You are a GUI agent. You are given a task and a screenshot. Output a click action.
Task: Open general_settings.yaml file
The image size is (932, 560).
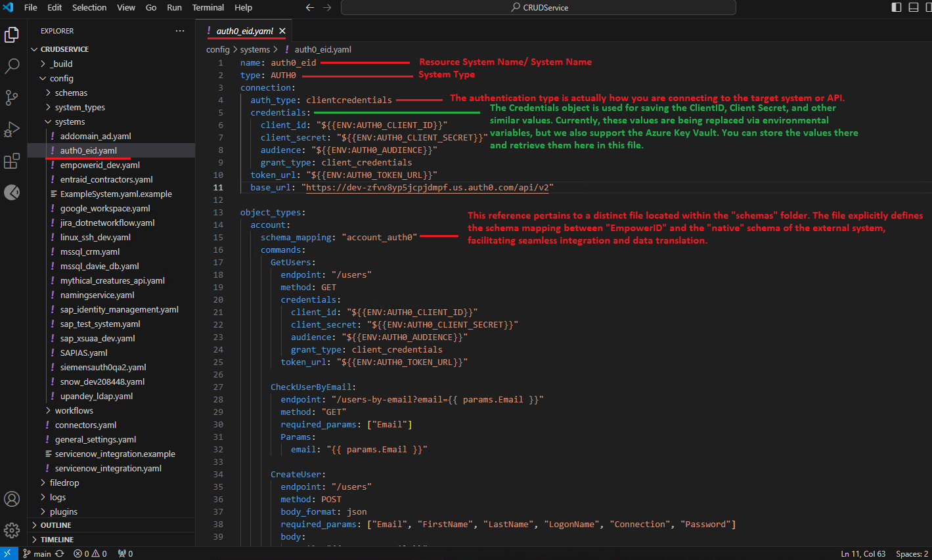point(112,439)
